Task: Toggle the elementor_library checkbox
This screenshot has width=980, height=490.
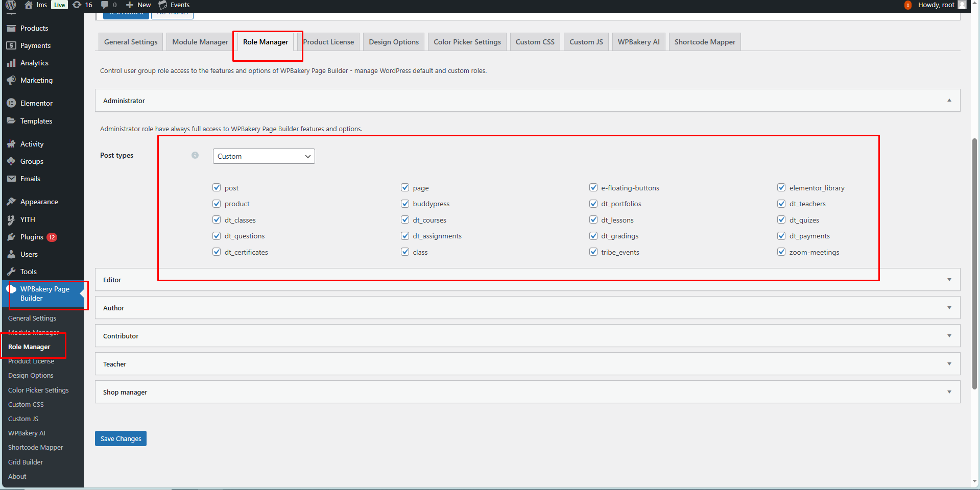Action: coord(781,187)
